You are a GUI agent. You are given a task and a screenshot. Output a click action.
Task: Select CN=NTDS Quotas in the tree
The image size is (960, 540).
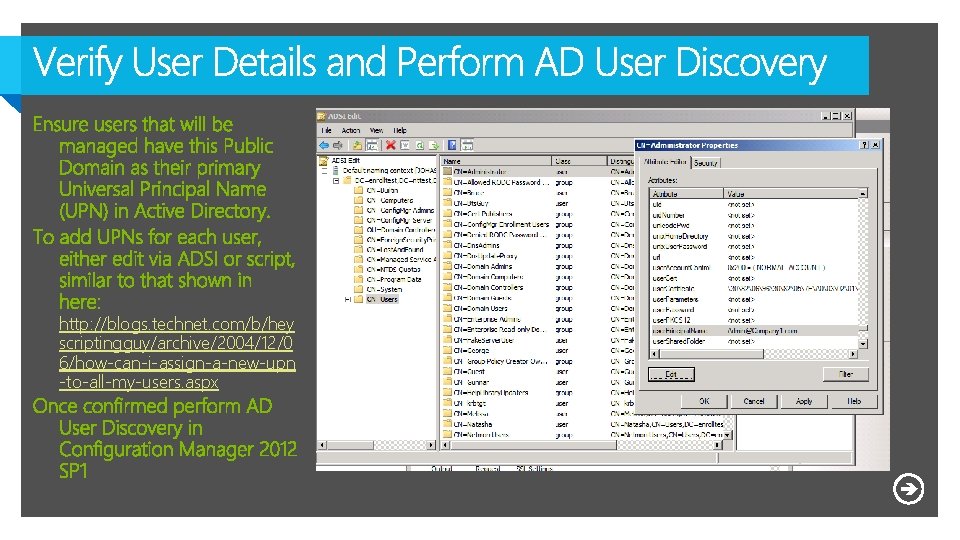tap(392, 269)
